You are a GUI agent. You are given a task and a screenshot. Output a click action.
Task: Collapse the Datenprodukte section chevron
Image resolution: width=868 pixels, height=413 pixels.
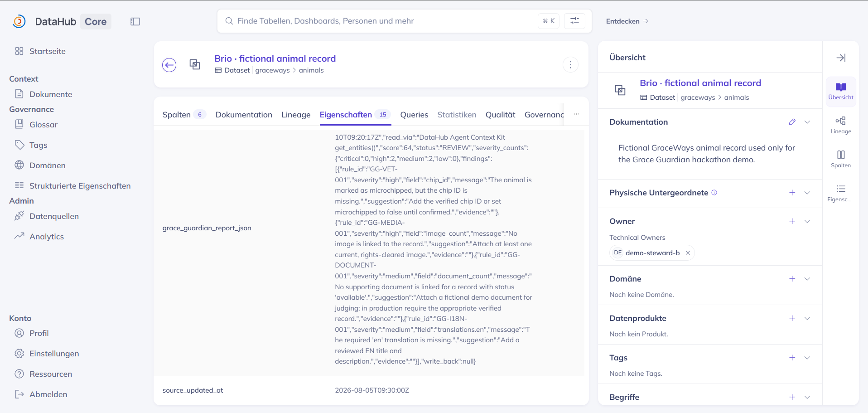click(807, 318)
